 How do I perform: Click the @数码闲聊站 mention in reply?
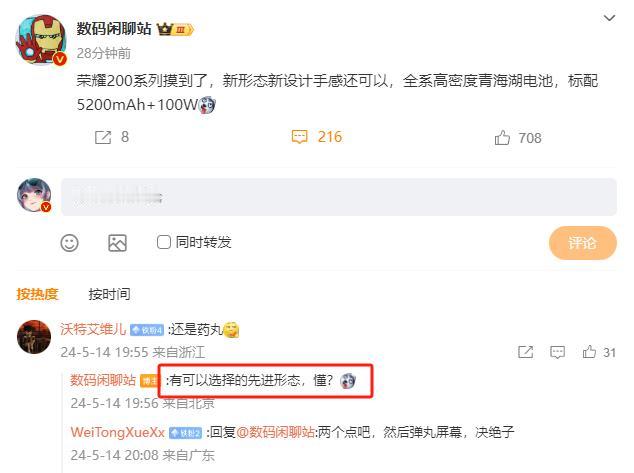[276, 432]
